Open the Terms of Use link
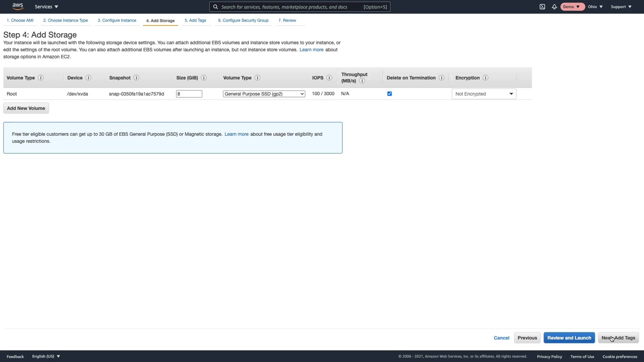This screenshot has width=644, height=362. [x=582, y=356]
